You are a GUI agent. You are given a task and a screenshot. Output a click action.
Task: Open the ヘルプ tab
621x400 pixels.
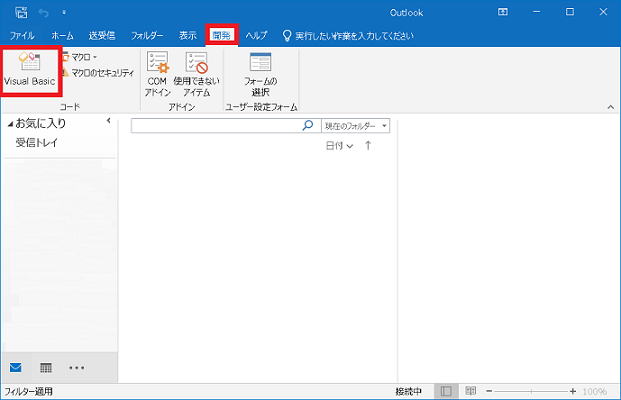256,36
